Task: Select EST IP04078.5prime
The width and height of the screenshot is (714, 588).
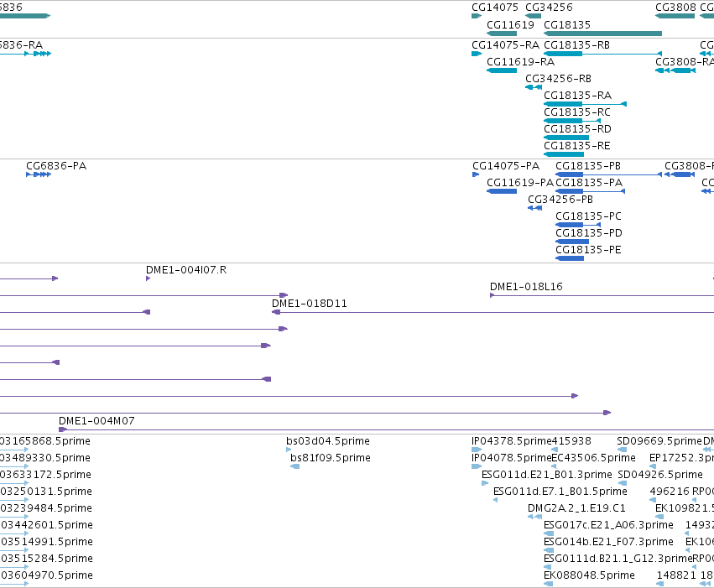Action: pyautogui.click(x=511, y=458)
